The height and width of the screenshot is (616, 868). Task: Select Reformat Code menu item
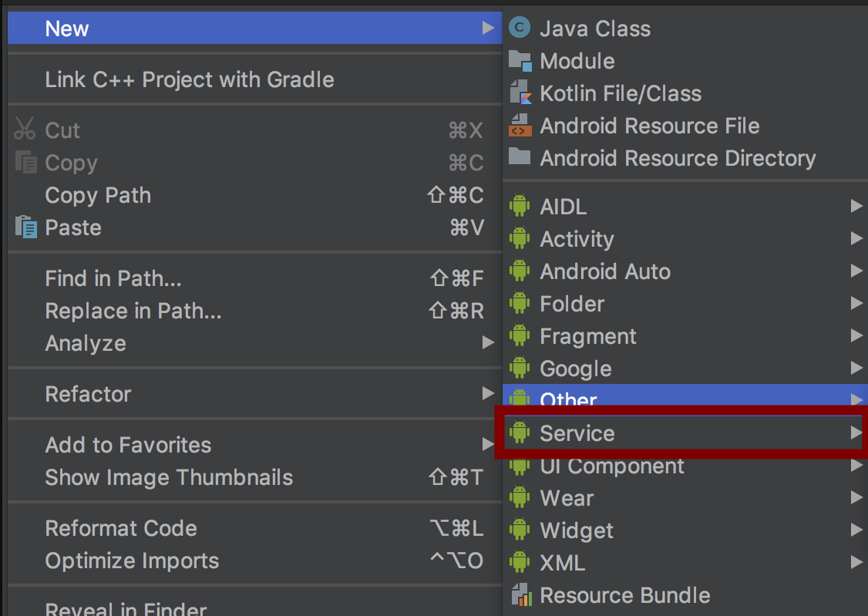(x=121, y=528)
